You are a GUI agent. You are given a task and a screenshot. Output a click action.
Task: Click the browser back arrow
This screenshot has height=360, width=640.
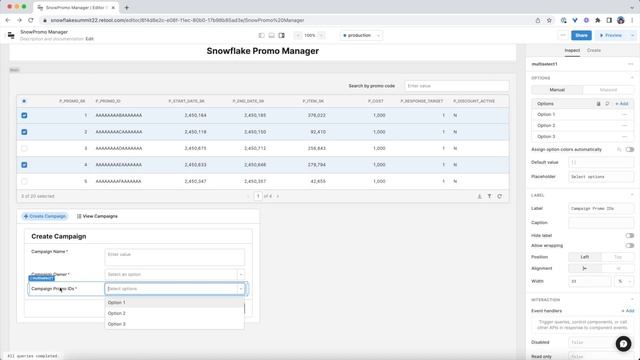8,20
